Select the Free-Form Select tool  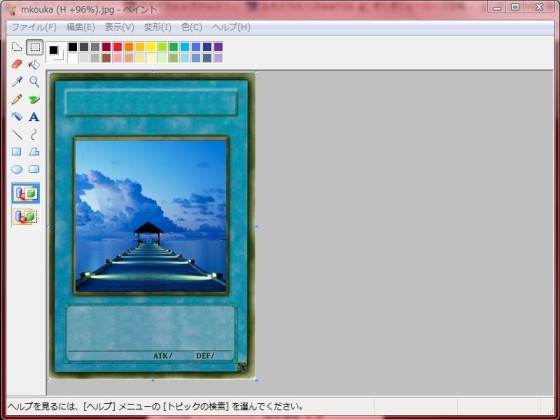(x=17, y=47)
